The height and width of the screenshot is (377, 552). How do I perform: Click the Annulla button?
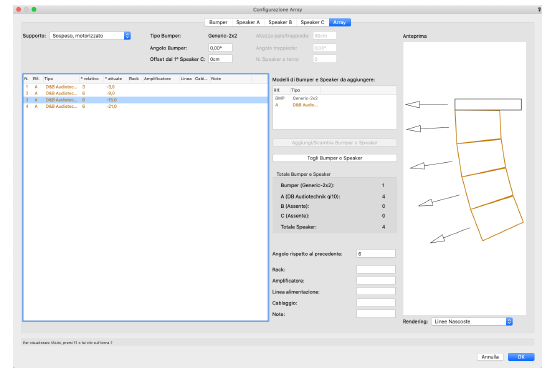(x=490, y=357)
